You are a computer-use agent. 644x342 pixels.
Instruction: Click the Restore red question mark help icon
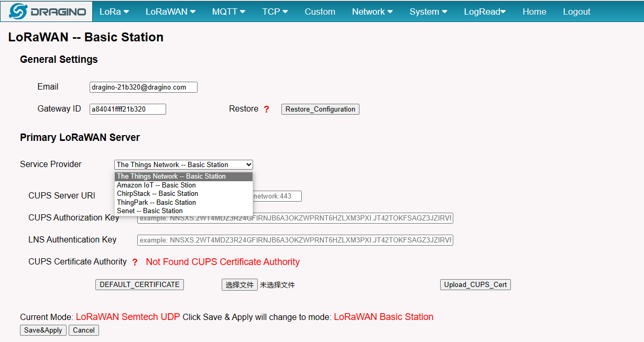[x=266, y=109]
